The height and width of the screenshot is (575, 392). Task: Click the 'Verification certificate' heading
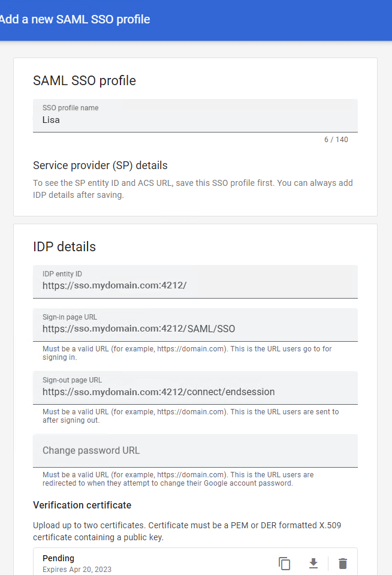coord(82,505)
